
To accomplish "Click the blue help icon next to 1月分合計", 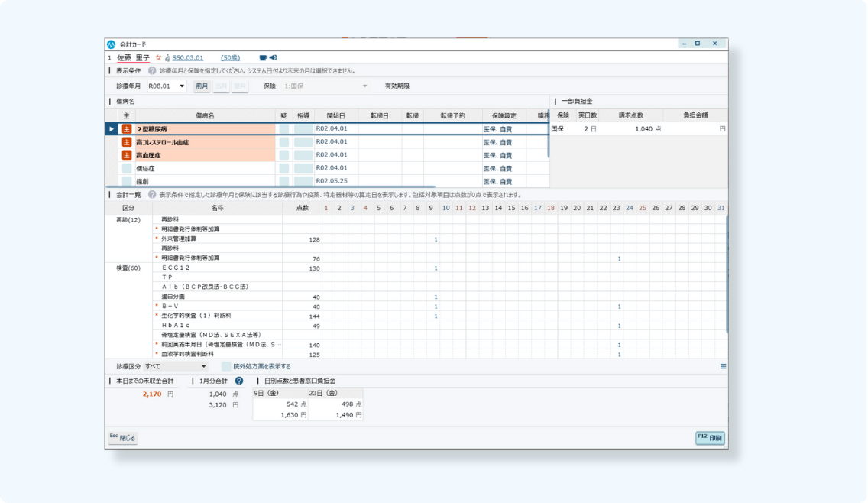I will tap(239, 381).
